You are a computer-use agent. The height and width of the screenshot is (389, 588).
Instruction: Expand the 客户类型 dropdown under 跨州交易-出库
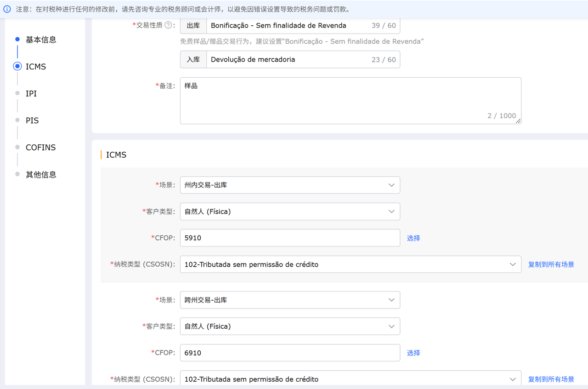click(x=290, y=326)
